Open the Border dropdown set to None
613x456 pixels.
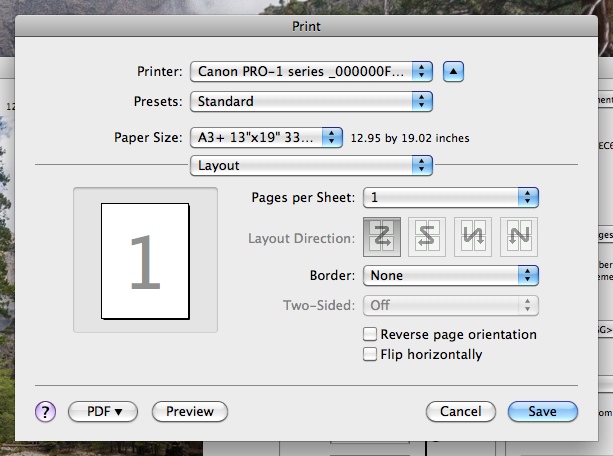point(451,275)
